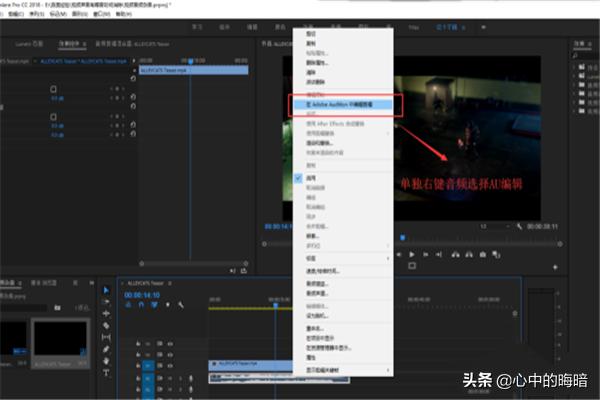Toggle nest-sequence insert option in timeline
This screenshot has width=600, height=400.
[128, 305]
